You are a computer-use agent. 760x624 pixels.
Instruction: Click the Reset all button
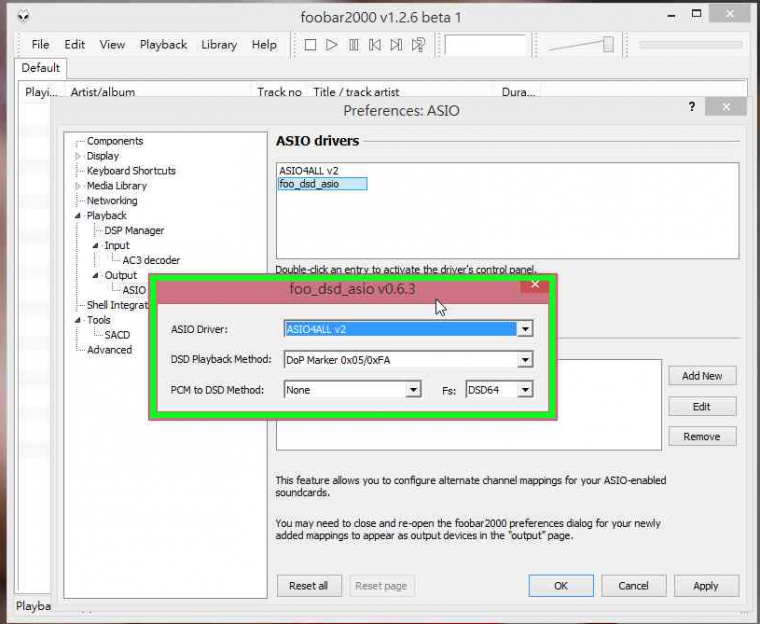[309, 586]
